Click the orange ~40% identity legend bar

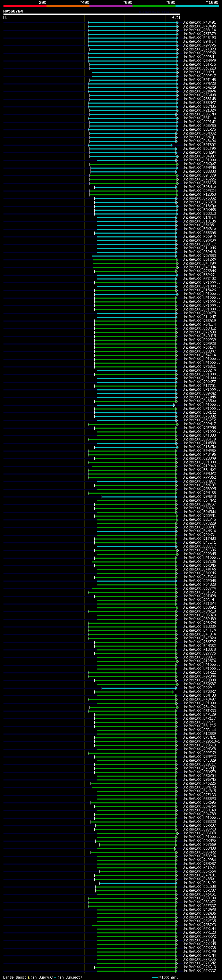tap(68, 6)
